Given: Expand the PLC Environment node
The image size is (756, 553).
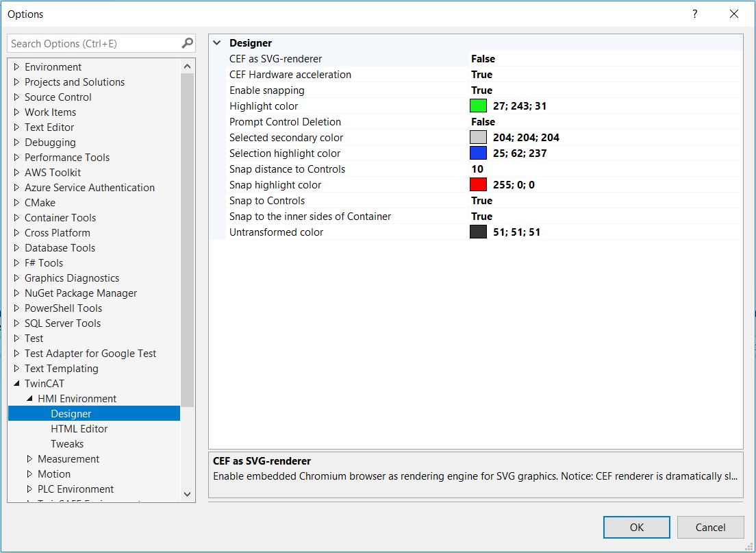Looking at the screenshot, I should click(29, 489).
